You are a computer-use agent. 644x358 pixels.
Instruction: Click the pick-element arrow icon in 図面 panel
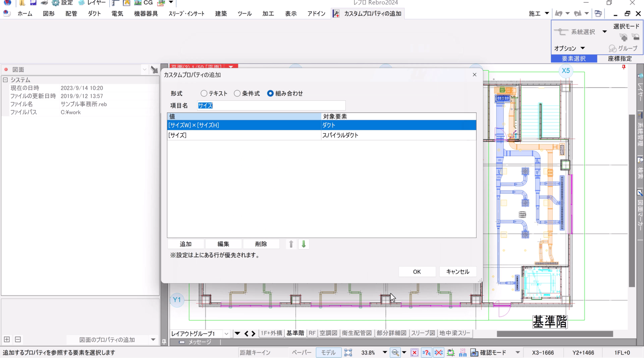(154, 70)
